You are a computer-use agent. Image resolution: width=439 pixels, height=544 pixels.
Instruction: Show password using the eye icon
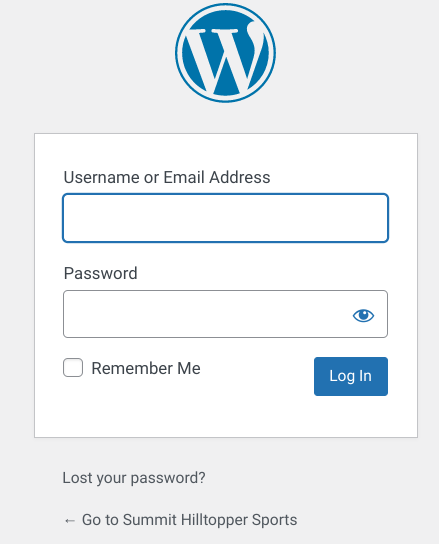click(x=363, y=315)
